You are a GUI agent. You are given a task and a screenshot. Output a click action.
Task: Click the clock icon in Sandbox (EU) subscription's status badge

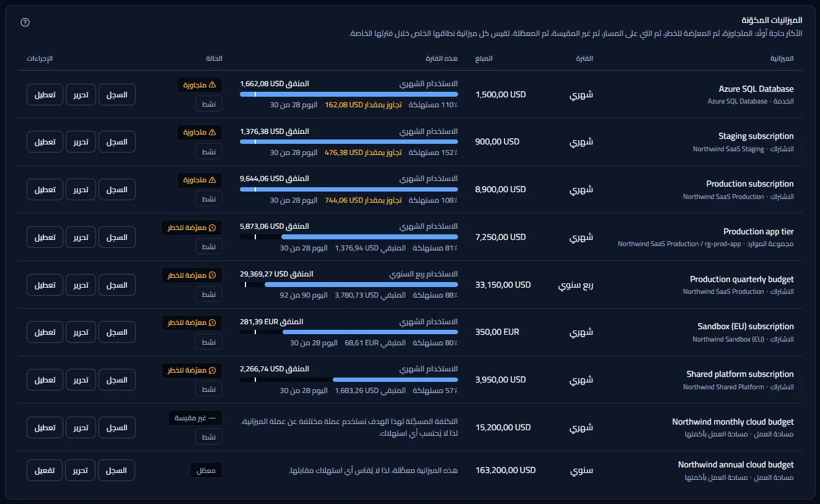click(212, 323)
